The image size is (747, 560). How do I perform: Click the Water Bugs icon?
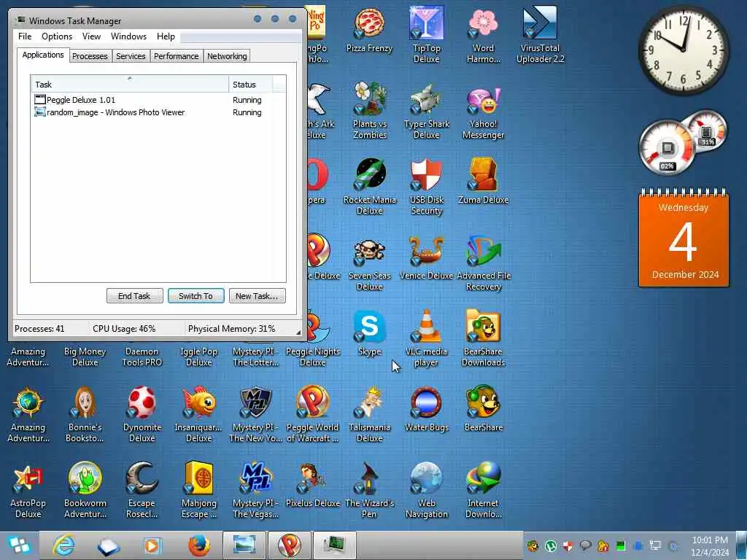(x=426, y=408)
